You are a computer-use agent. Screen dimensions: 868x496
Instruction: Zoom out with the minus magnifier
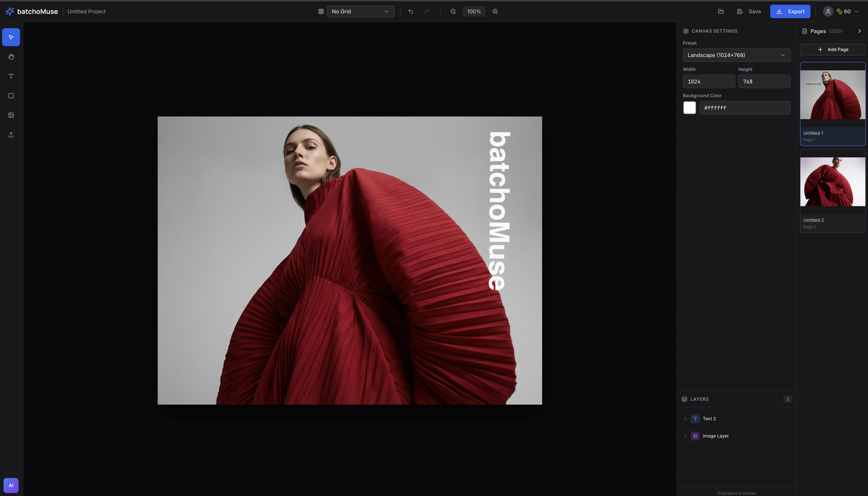click(453, 12)
